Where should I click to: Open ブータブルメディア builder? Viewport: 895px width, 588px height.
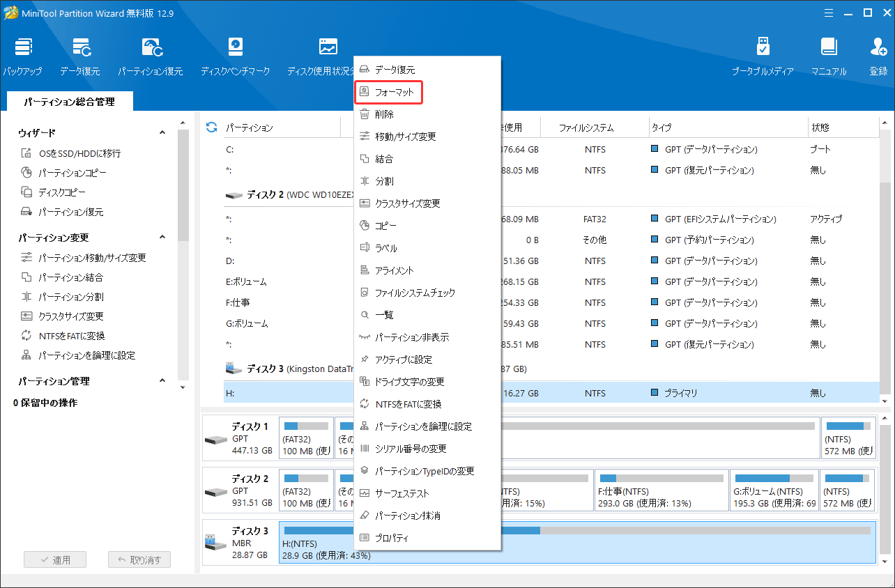(763, 56)
